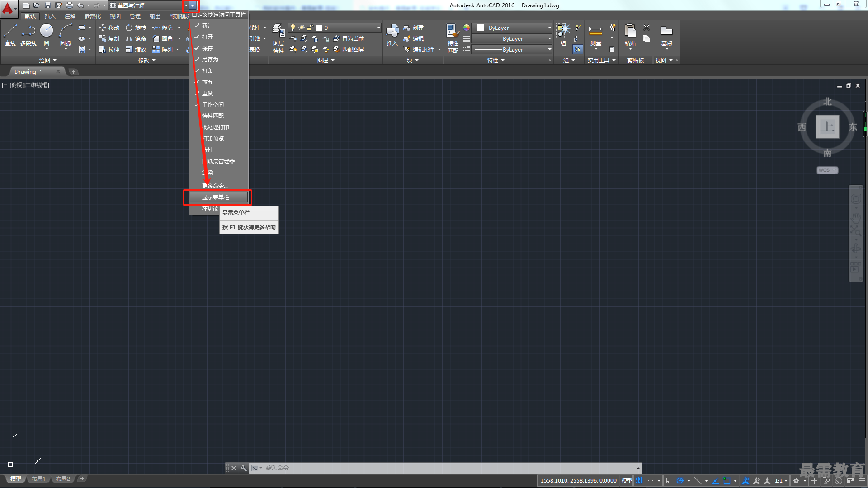Toggle polar tracking in status bar

679,481
